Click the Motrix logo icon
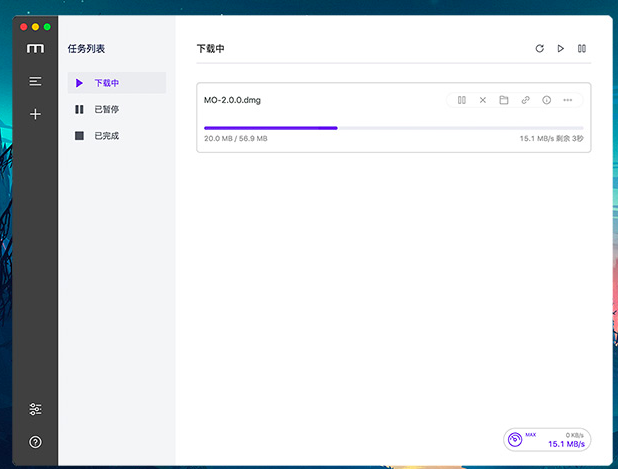This screenshot has height=469, width=618. pyautogui.click(x=35, y=48)
